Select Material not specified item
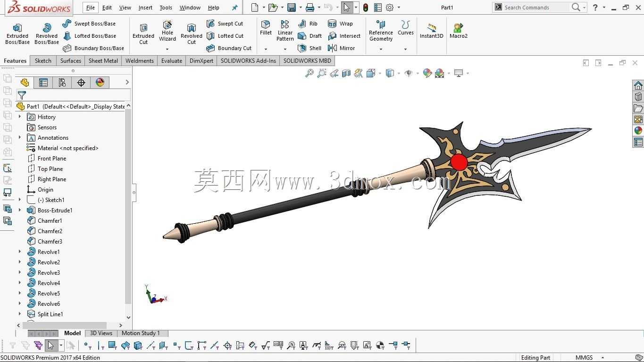This screenshot has height=362, width=644. [x=63, y=148]
